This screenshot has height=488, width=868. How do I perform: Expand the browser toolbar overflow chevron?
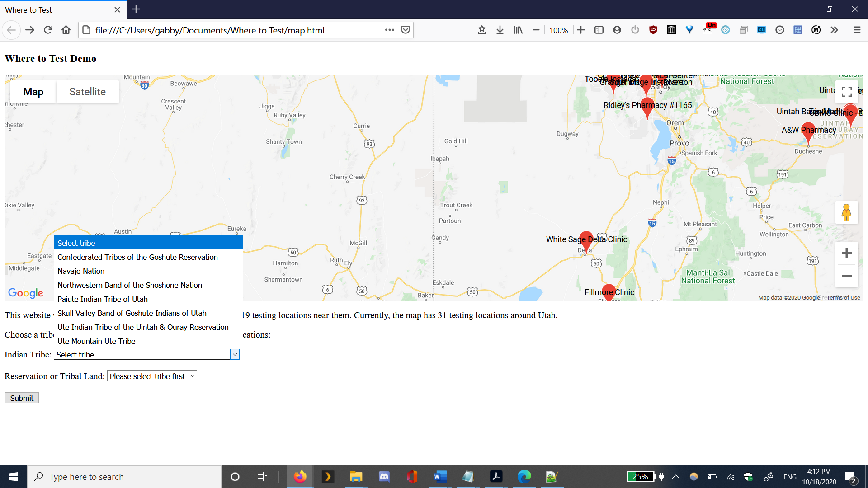[x=834, y=30]
